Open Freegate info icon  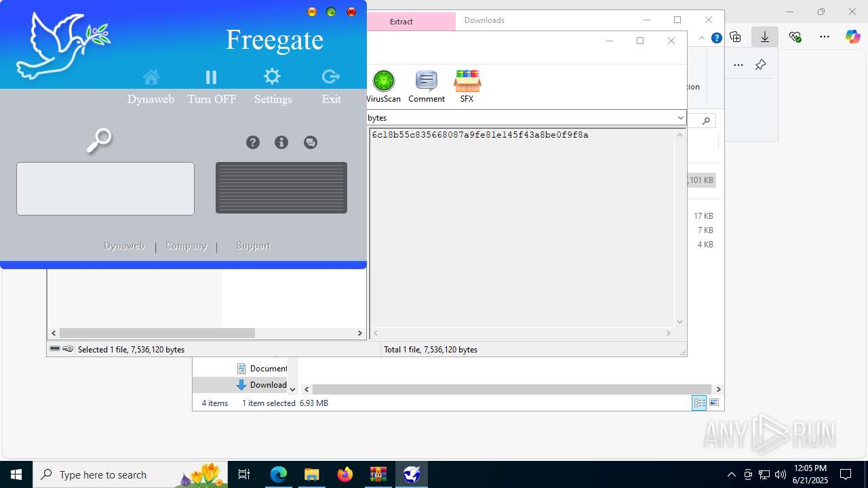tap(281, 142)
